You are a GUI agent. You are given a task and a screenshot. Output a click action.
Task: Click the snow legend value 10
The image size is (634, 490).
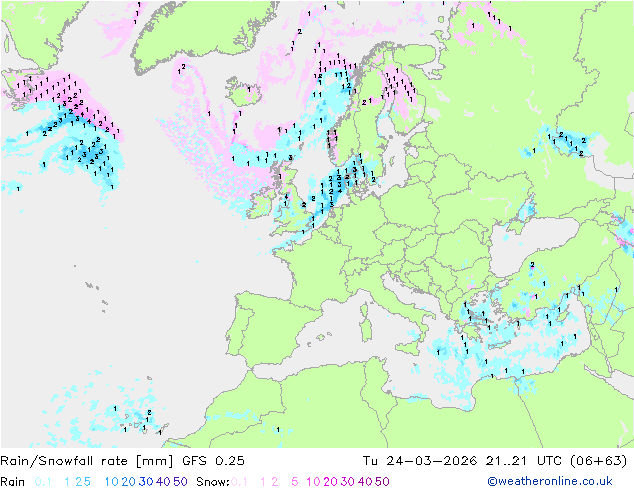[x=313, y=482]
